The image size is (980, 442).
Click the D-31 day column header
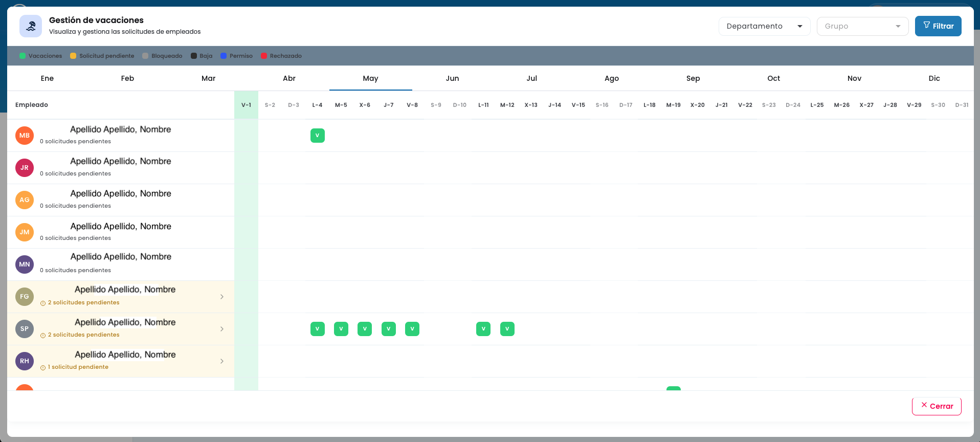962,105
